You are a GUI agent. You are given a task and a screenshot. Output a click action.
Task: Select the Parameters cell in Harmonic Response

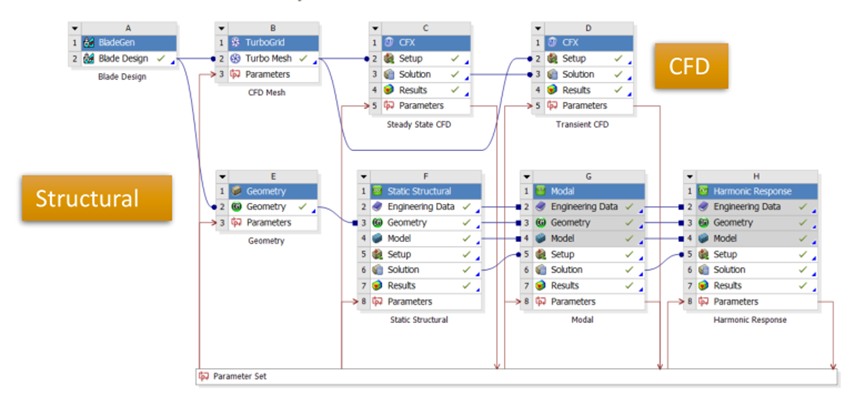[756, 302]
